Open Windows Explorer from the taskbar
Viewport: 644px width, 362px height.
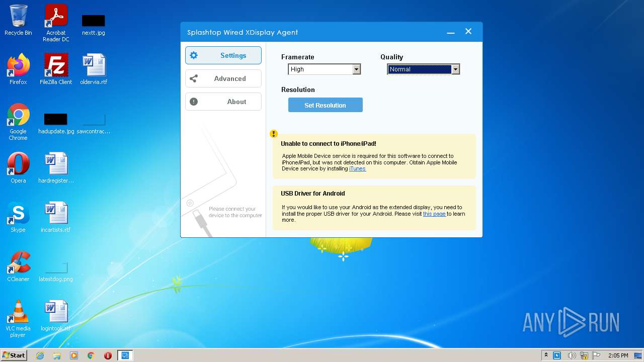coord(57,355)
